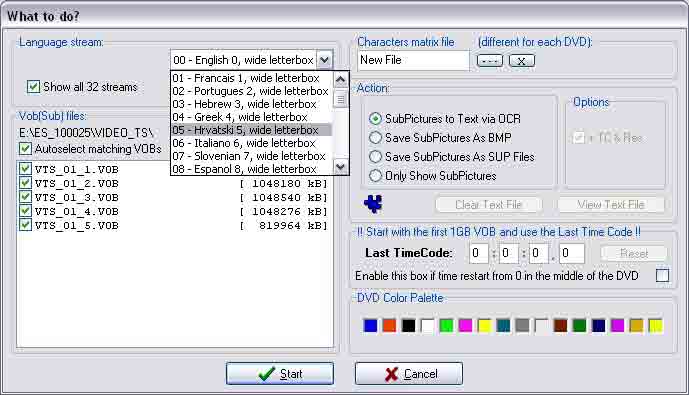Image resolution: width=689 pixels, height=395 pixels.
Task: Uncheck VTS_01_5.VOB file
Action: (25, 225)
